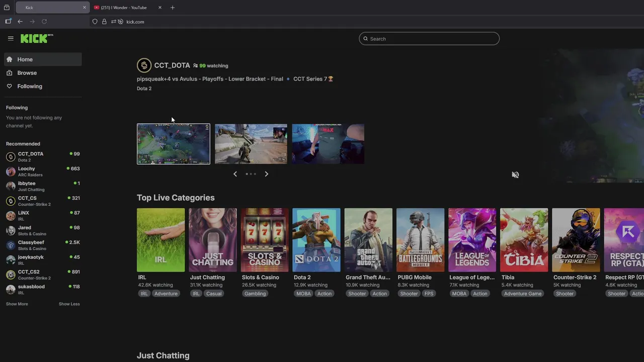Select the Kick browser tab
Viewport: 644px width, 362px height.
tap(53, 8)
